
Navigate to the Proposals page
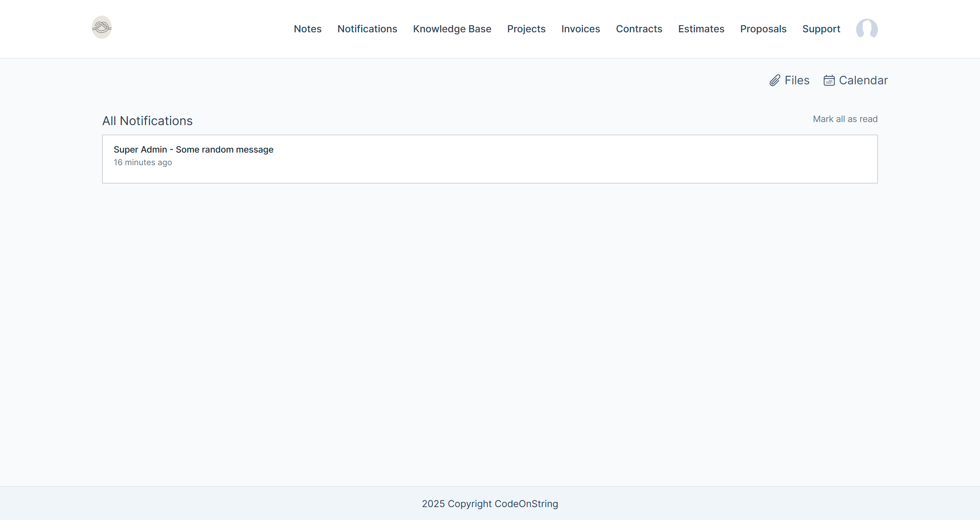click(x=763, y=29)
